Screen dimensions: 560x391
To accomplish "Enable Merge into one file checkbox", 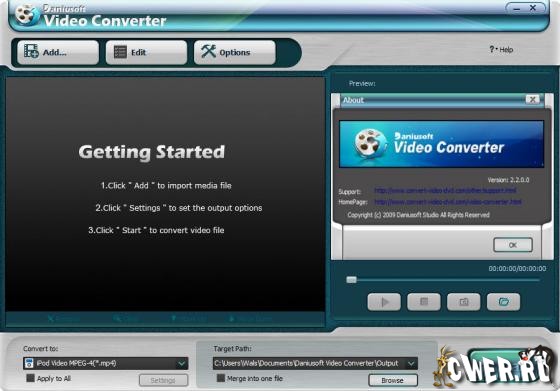I will pos(221,378).
